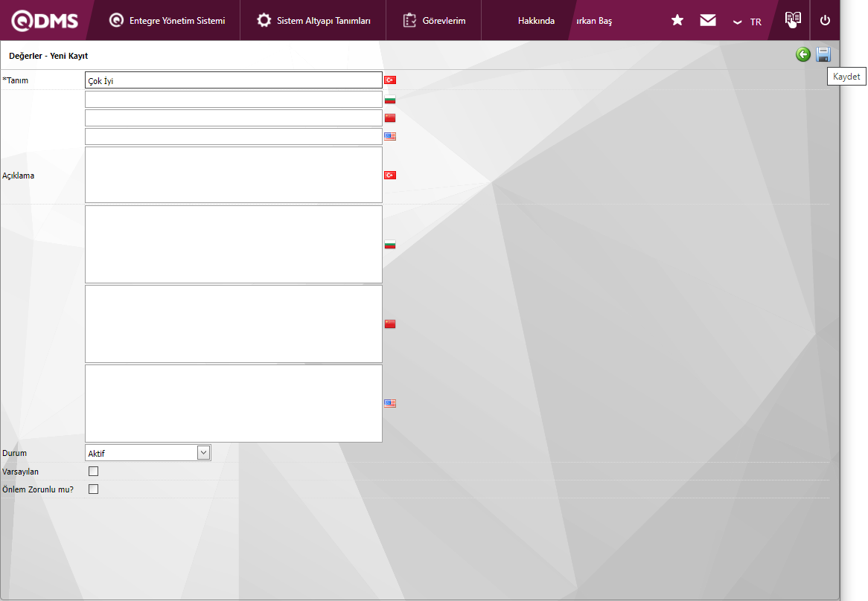This screenshot has width=868, height=601.
Task: Click the Değerler - Yeni Kayıt title
Action: [x=48, y=56]
